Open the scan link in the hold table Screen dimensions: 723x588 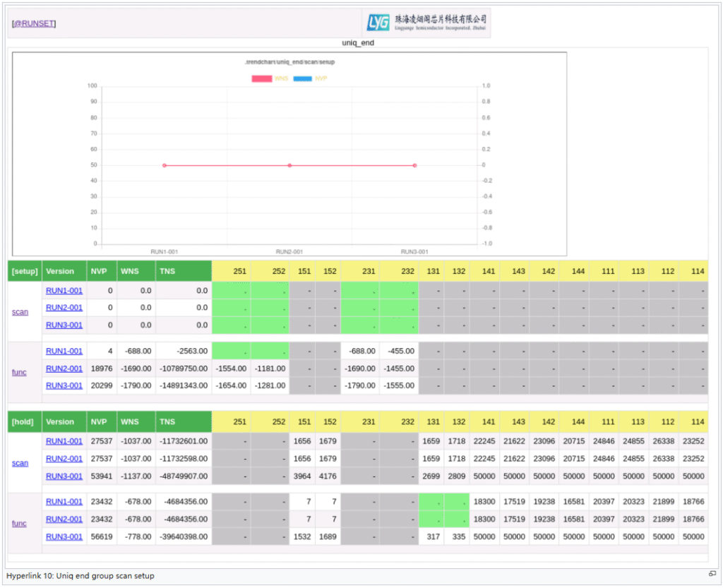pos(20,463)
